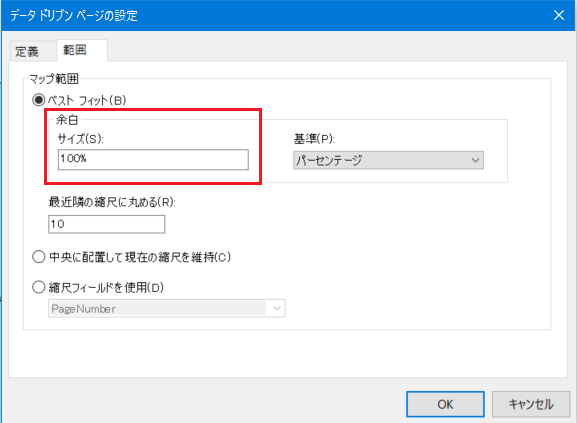Click the dialog title データ ドリブン ページの設定

pos(74,16)
